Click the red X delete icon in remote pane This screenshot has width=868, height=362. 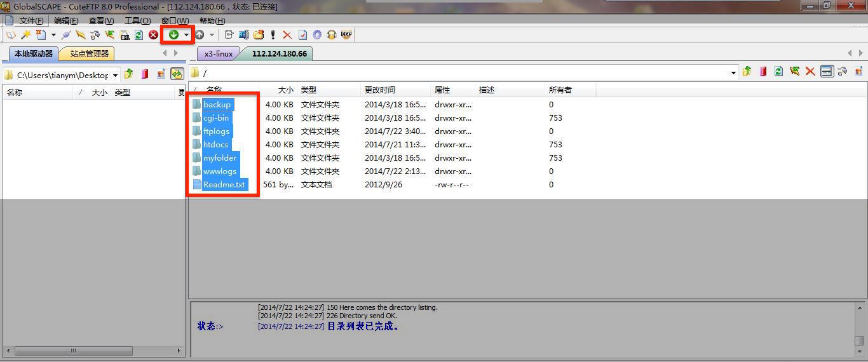(810, 72)
